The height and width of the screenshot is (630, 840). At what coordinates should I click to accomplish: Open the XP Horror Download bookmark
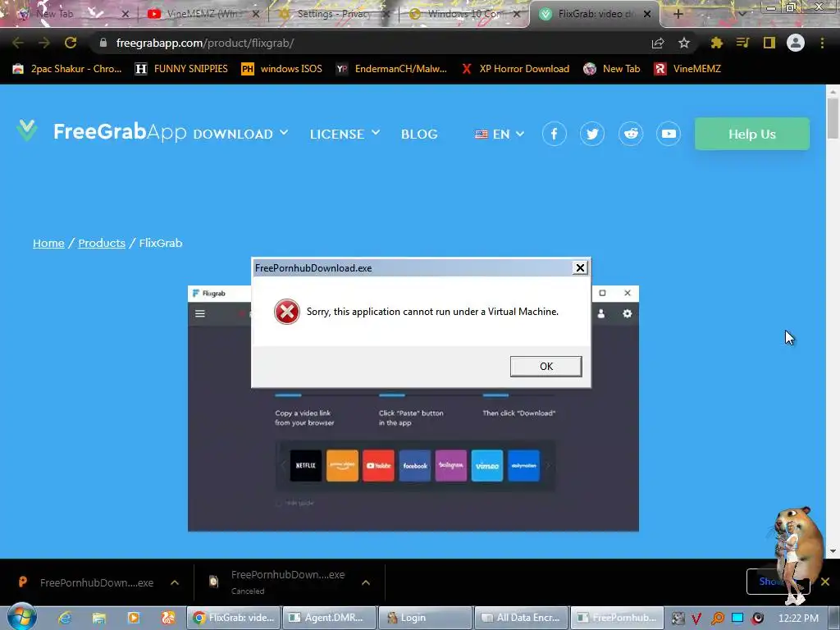tap(515, 69)
